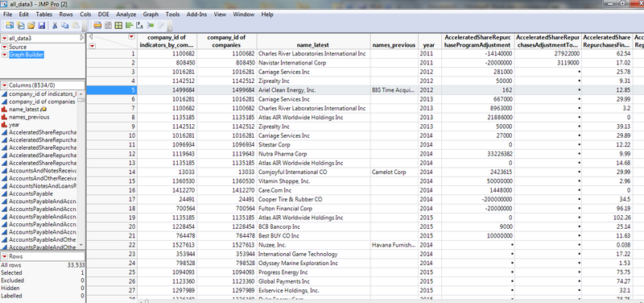Select AccountsPayable in the Columns list

(31, 193)
